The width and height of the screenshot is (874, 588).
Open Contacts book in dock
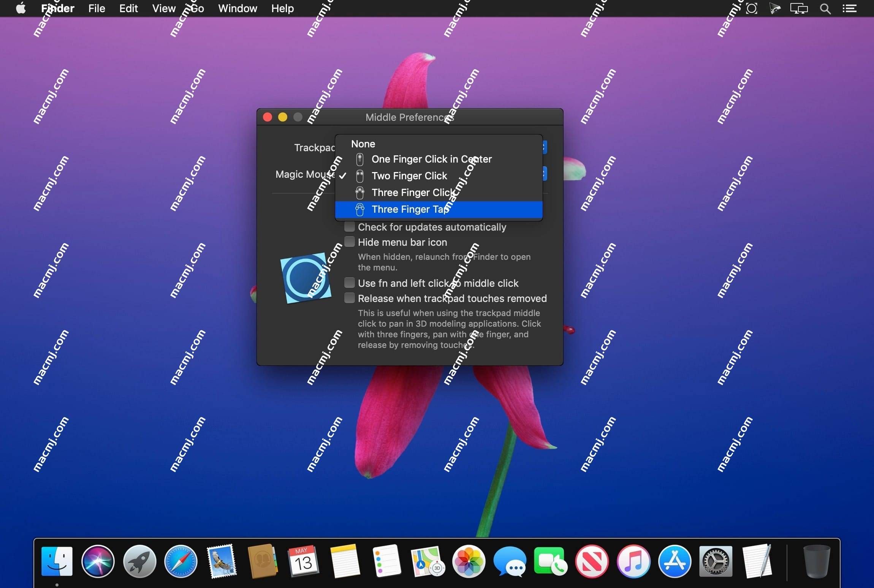point(262,561)
